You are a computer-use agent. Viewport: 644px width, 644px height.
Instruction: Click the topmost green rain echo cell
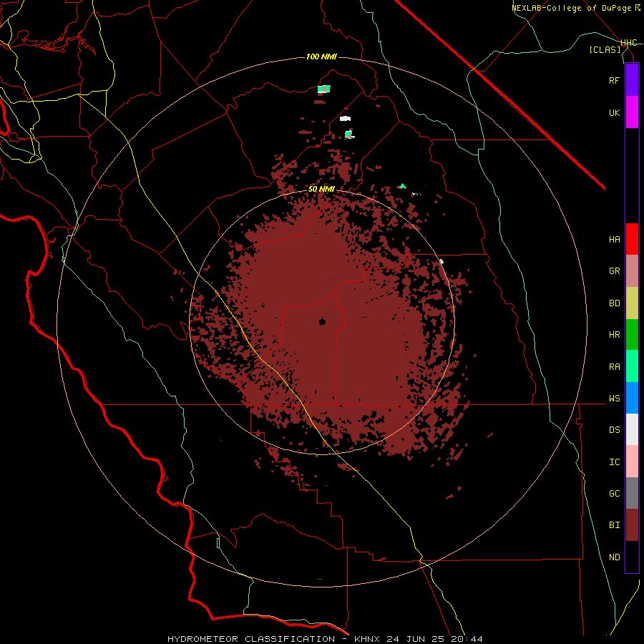click(x=323, y=89)
